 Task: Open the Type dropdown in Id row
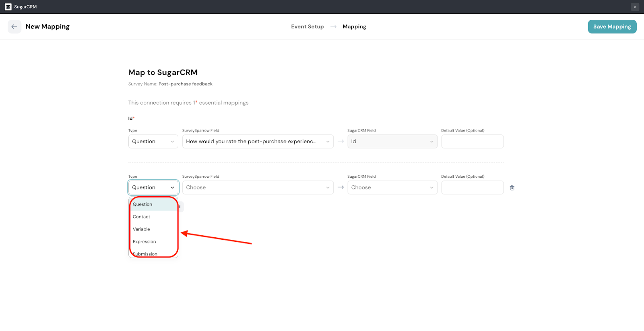click(x=153, y=142)
